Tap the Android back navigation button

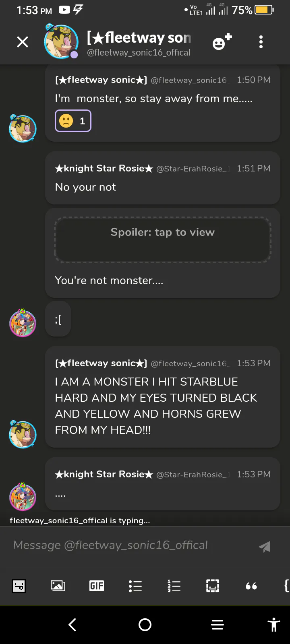point(72,625)
